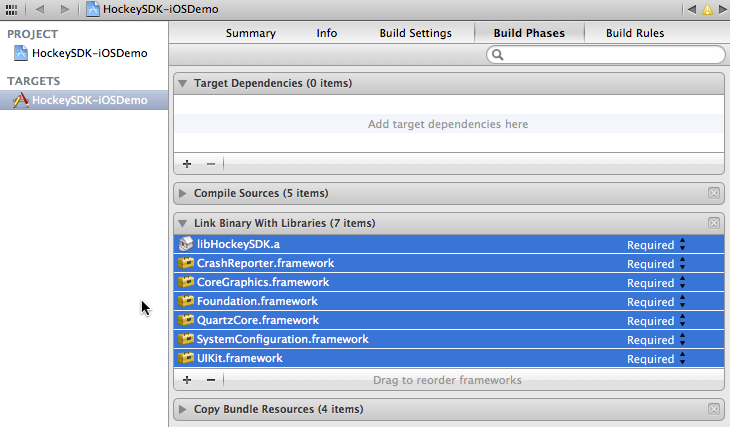Go back with the left navigation arrow

tap(40, 9)
